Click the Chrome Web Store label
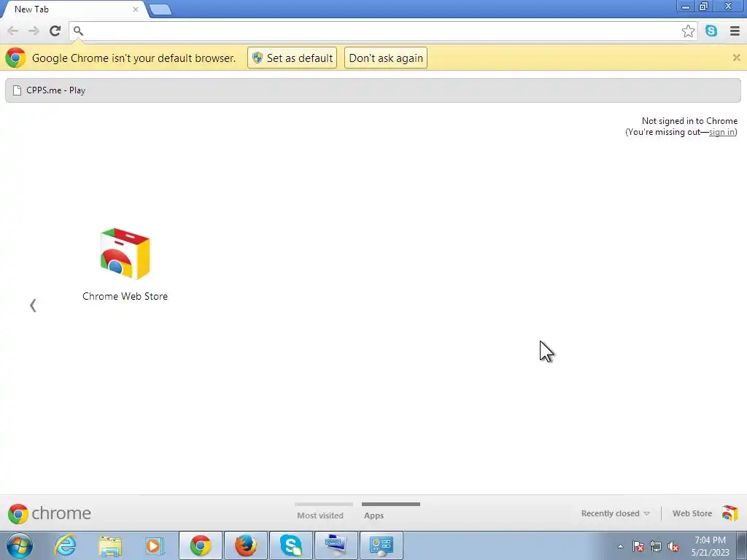This screenshot has height=560, width=747. click(125, 296)
